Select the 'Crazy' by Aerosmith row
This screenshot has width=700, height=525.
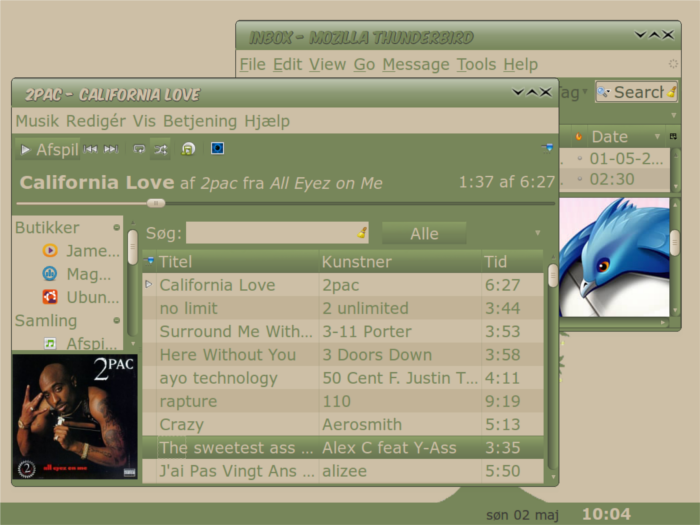click(x=343, y=424)
